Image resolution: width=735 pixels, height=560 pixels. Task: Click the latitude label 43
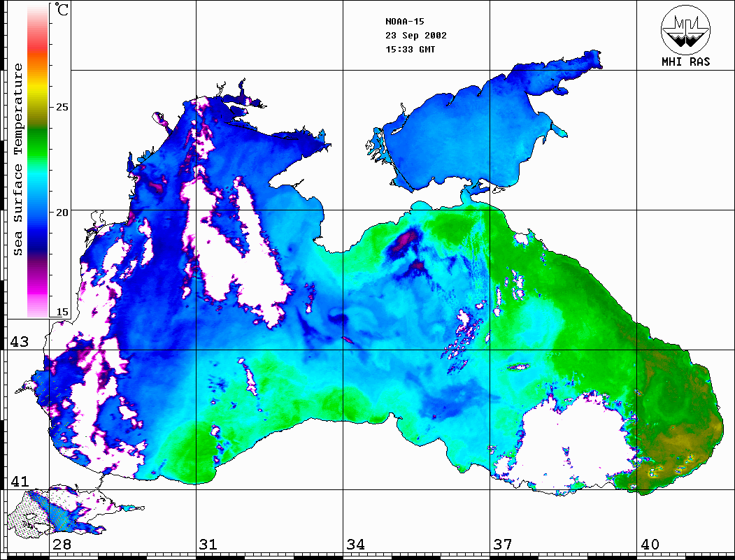[x=20, y=342]
